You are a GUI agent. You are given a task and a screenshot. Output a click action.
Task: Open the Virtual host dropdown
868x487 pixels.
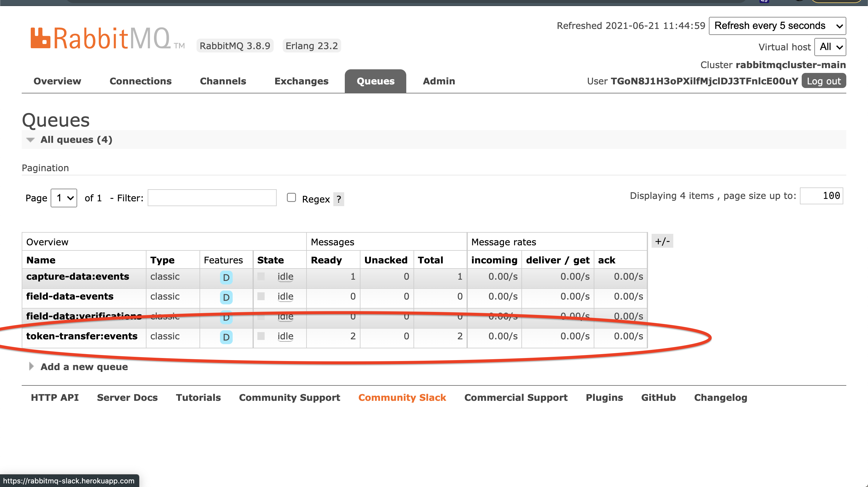coord(830,47)
